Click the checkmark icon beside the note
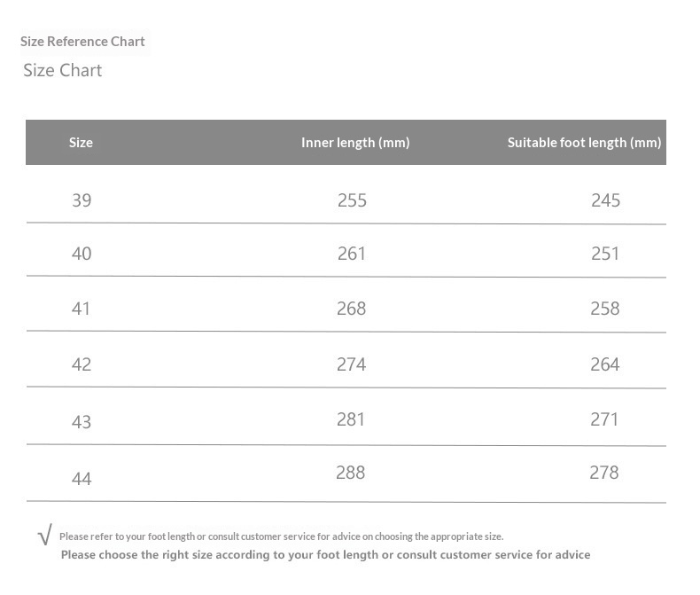Viewport: 700px width, 595px height. pos(45,535)
